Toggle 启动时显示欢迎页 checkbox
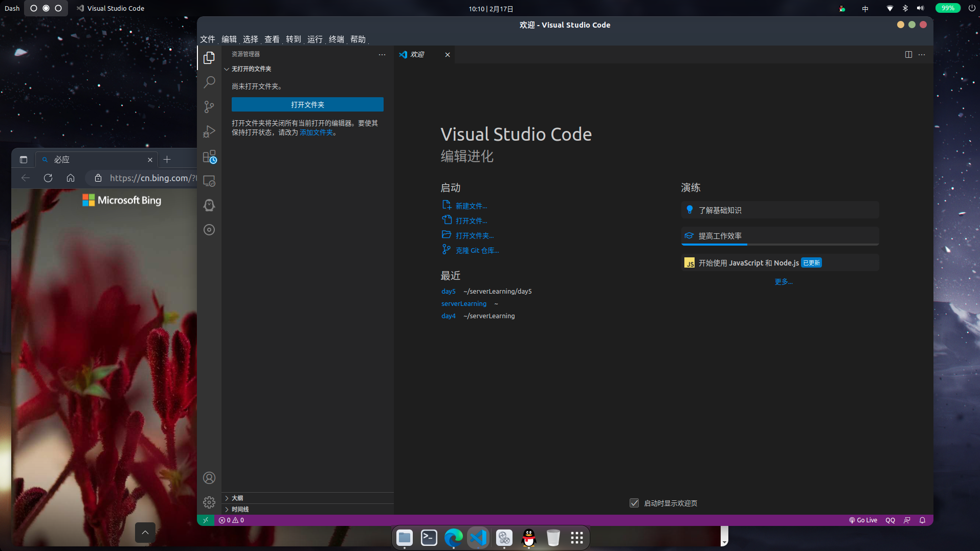This screenshot has width=980, height=551. click(x=634, y=503)
